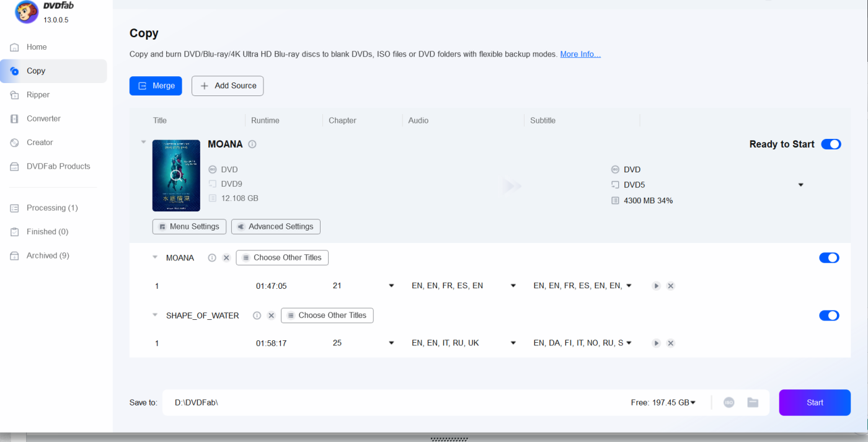
Task: Click the movie poster thumbnail
Action: (x=176, y=175)
